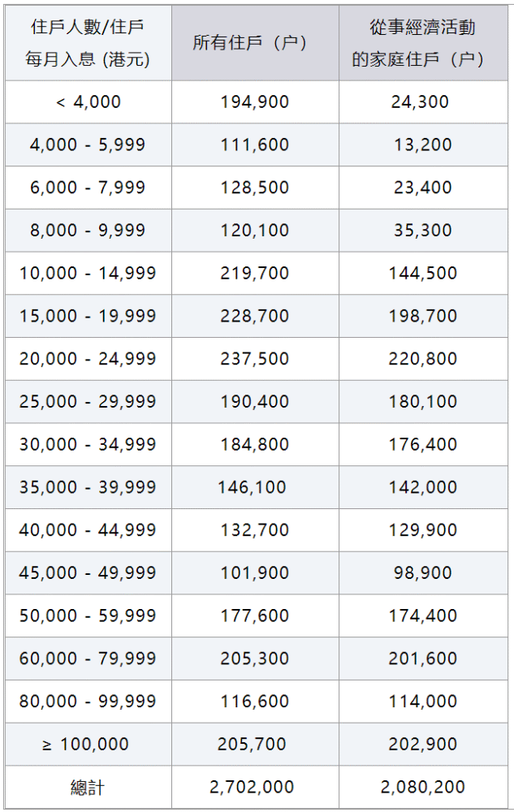Select the 237,500 value
Viewport: 514px width, 812px height.
(x=254, y=360)
